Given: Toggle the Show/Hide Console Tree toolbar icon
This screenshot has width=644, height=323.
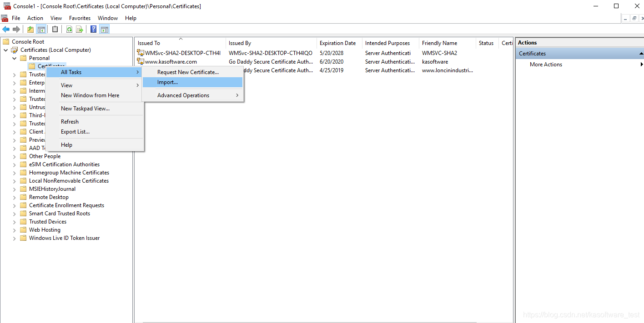Looking at the screenshot, I should (x=41, y=30).
